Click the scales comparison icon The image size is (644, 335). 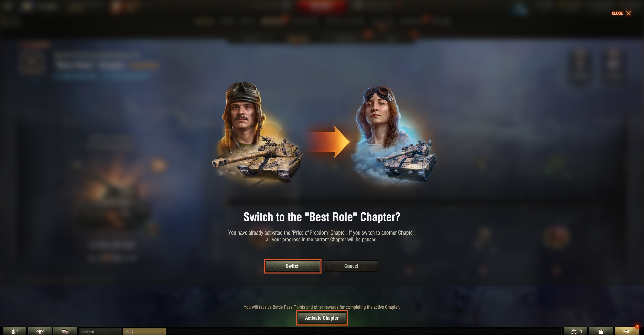pos(575,331)
